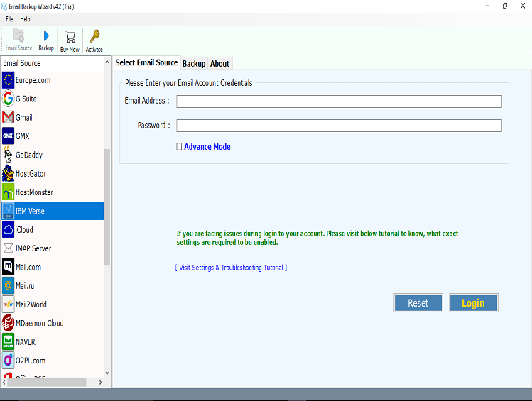This screenshot has width=532, height=401.
Task: Click the horizontal scrollbar thumb of source list
Action: point(47,383)
